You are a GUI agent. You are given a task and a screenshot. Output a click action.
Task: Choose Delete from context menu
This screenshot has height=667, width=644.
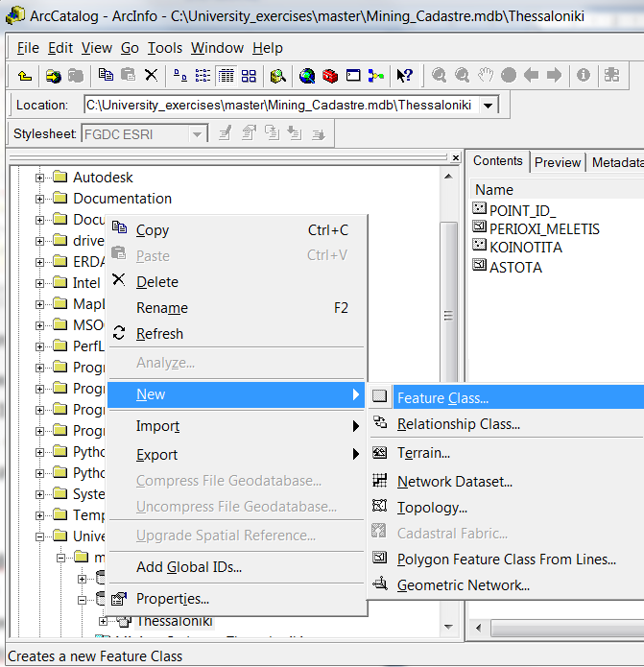click(x=236, y=281)
